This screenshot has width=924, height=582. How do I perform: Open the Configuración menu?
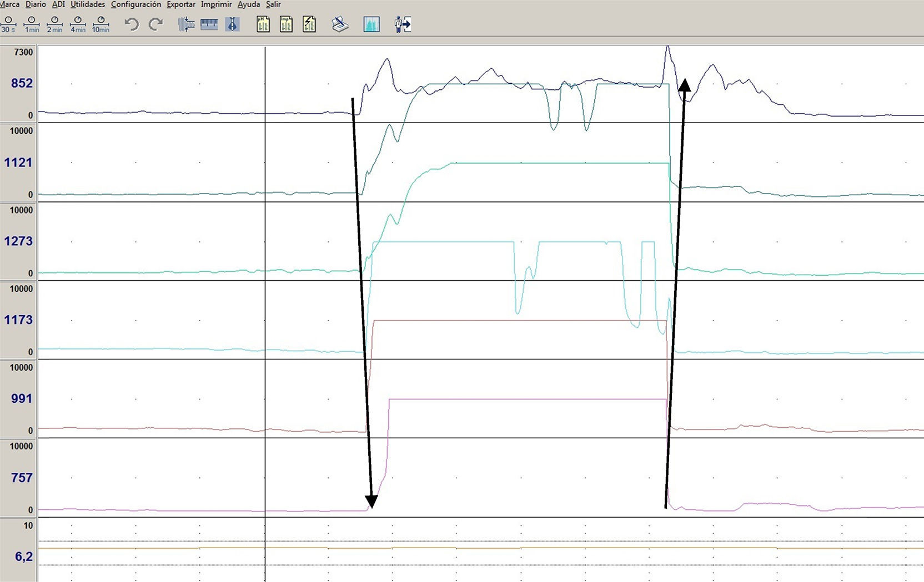point(136,4)
